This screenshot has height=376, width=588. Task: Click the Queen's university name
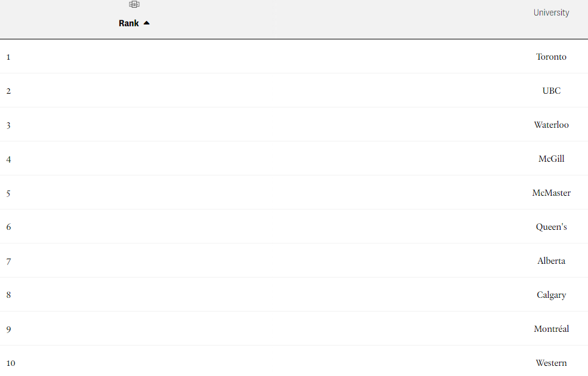[x=551, y=227]
